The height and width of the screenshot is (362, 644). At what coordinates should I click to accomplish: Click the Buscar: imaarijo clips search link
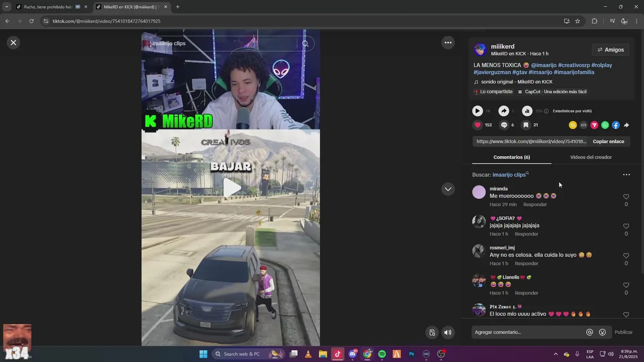coord(510,175)
